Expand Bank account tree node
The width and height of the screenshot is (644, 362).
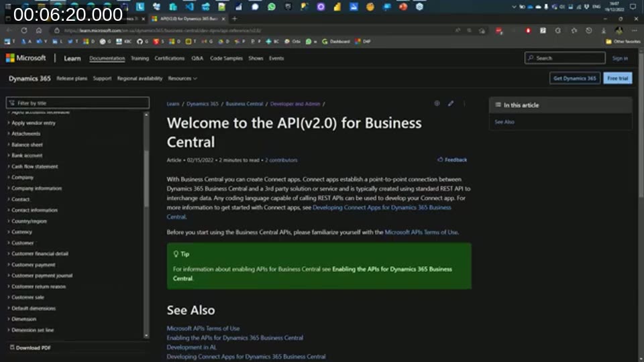tap(9, 155)
